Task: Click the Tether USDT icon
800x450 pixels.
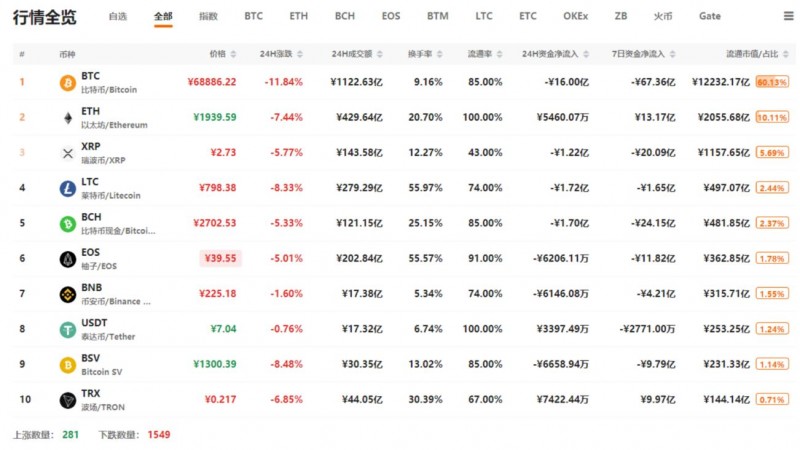Action: click(x=67, y=330)
